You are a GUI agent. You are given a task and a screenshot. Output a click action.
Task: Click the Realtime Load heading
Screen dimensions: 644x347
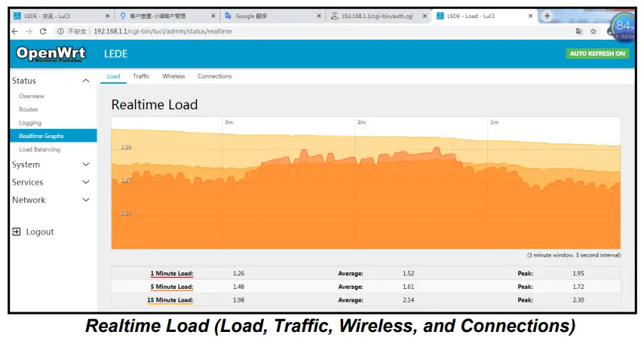[155, 105]
